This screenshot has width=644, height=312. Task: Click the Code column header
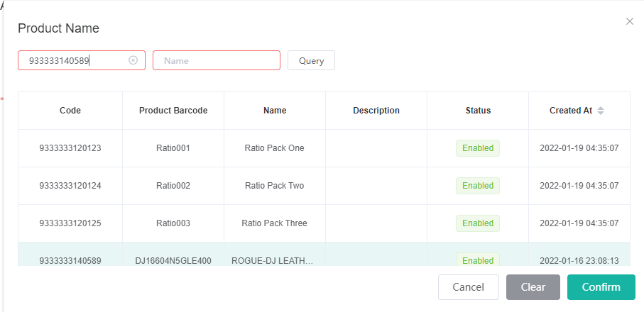point(70,111)
